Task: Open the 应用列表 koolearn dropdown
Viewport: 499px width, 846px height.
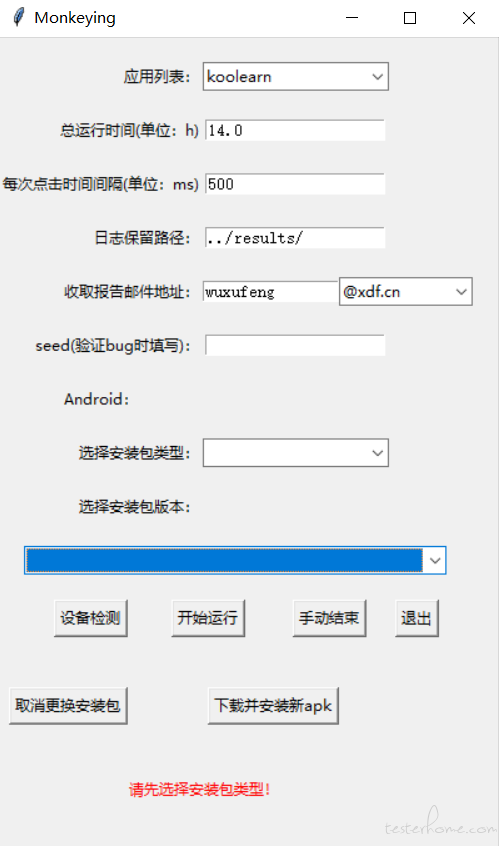Action: coord(296,77)
